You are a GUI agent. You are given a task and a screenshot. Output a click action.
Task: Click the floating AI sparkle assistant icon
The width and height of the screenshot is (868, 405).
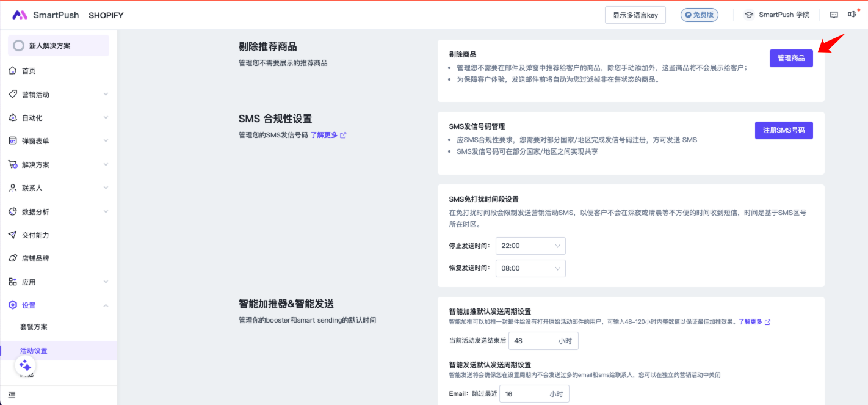click(x=26, y=366)
